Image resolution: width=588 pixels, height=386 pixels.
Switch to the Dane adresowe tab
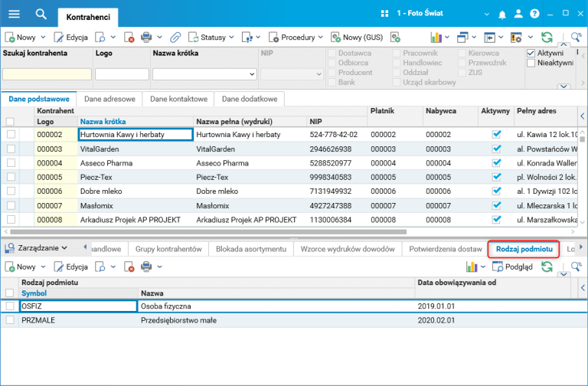click(x=110, y=99)
